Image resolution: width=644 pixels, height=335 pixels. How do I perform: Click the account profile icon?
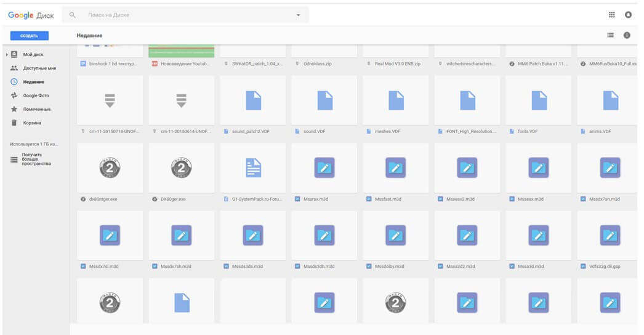tap(628, 15)
